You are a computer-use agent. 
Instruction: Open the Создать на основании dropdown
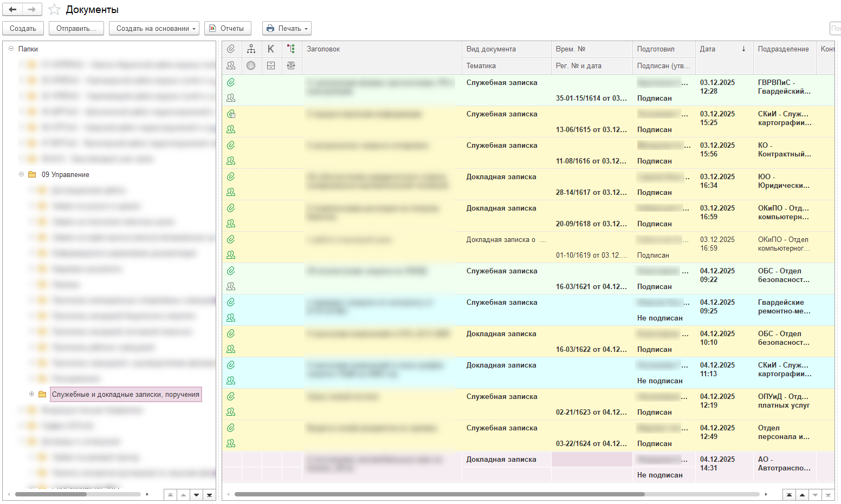coord(154,28)
